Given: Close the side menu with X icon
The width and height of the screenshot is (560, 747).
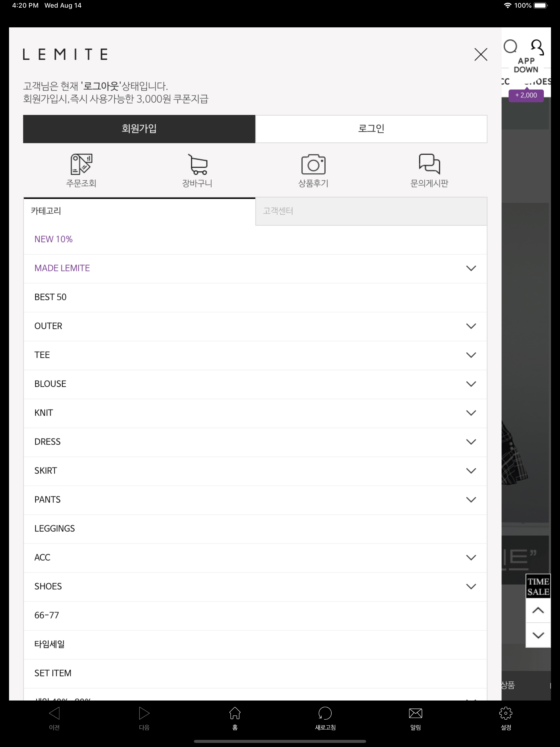Looking at the screenshot, I should (481, 54).
